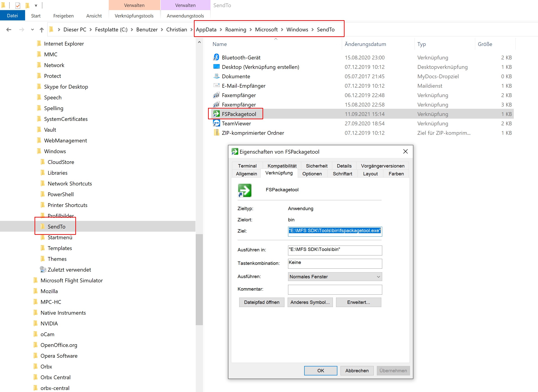The height and width of the screenshot is (392, 538).
Task: Navigate up one folder level arrow
Action: [x=42, y=30]
